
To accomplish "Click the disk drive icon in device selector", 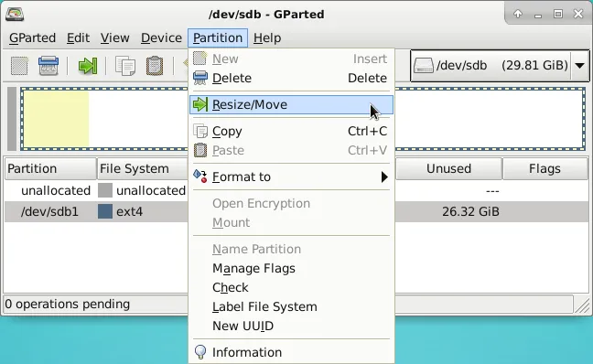I will (424, 65).
